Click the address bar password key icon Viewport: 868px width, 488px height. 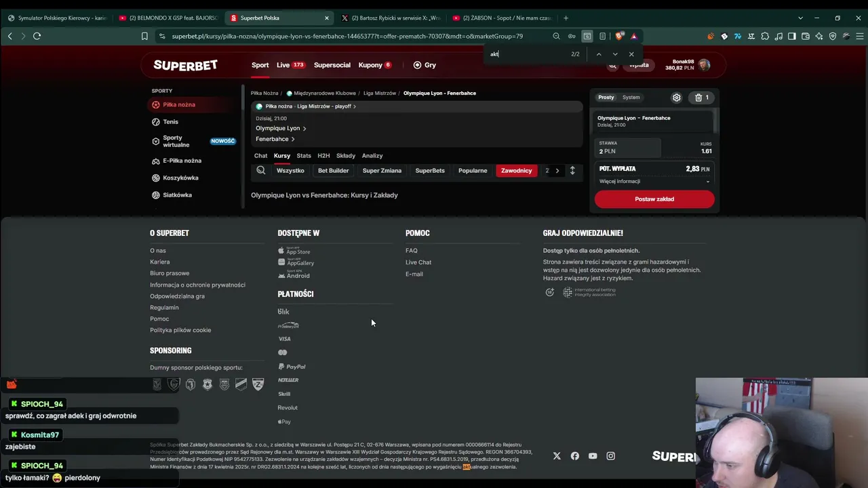click(572, 36)
